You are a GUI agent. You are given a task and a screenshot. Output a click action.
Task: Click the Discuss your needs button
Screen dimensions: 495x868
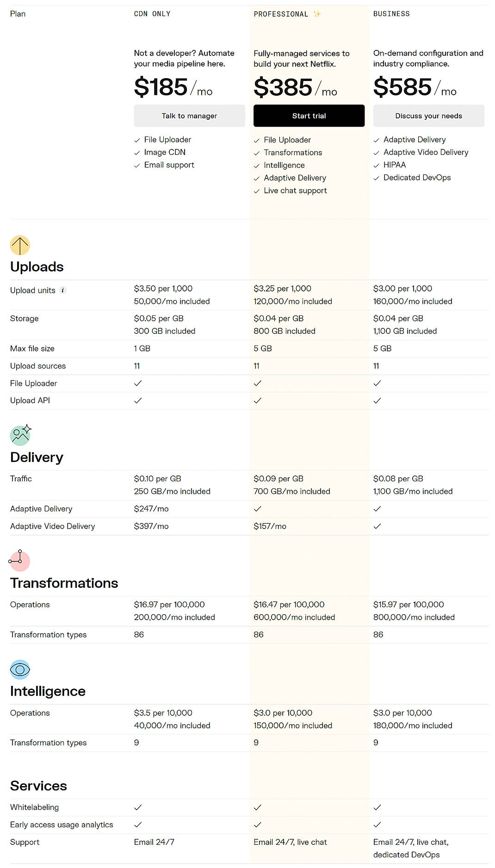428,116
